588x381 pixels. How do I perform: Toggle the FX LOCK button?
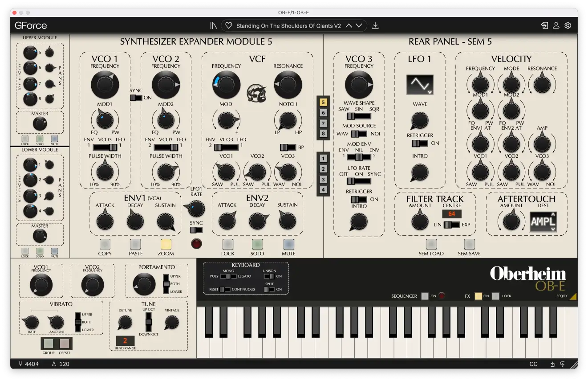click(x=496, y=296)
